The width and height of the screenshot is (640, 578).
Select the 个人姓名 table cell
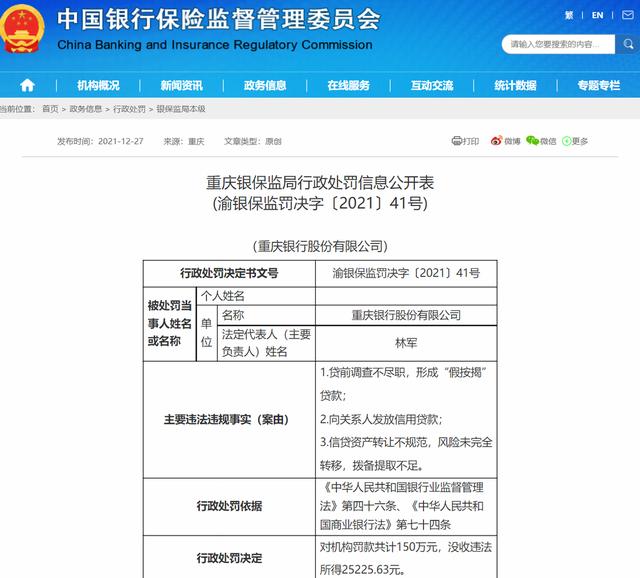coord(256,296)
